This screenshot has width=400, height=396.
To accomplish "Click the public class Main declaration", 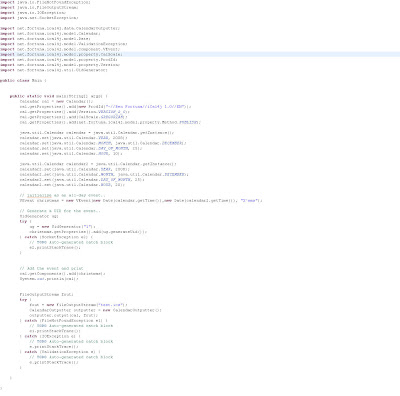I will point(23,80).
